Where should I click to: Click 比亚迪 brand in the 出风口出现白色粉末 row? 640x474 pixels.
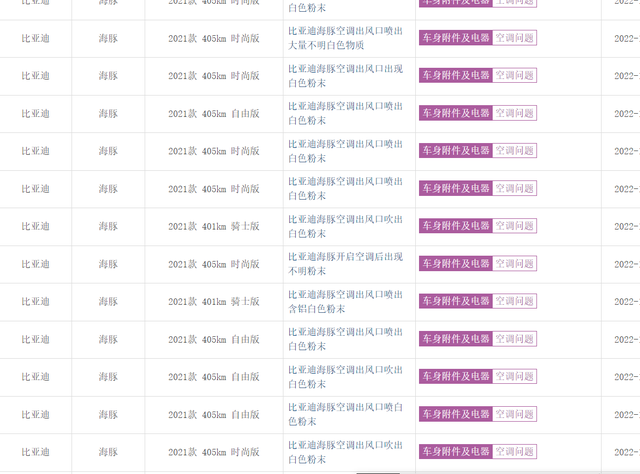pyautogui.click(x=35, y=76)
